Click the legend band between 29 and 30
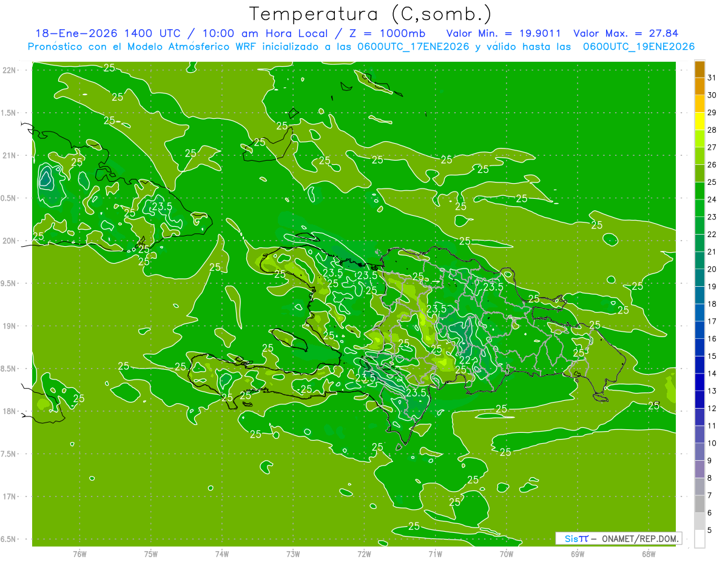The width and height of the screenshot is (728, 562). (x=699, y=104)
